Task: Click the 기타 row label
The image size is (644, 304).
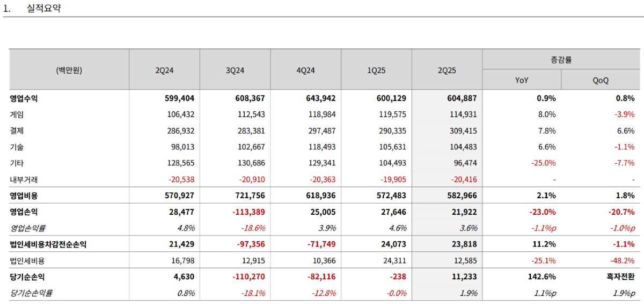Action: click(x=17, y=163)
